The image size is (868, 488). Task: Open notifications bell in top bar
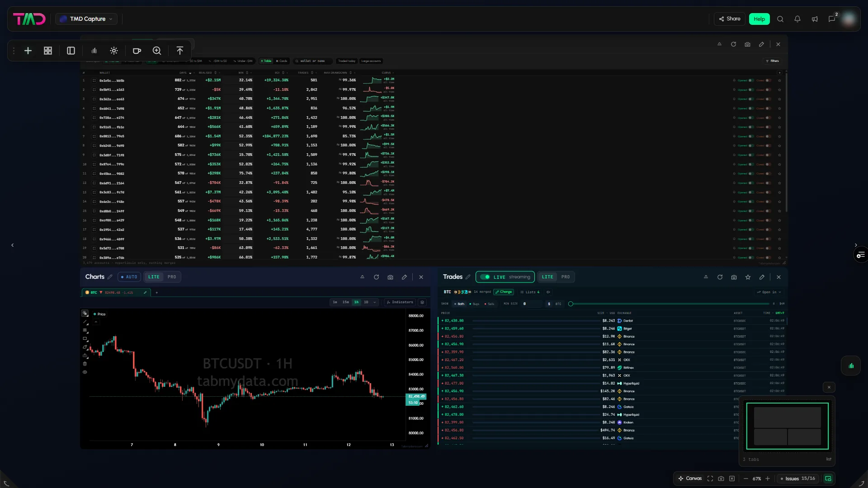pos(797,19)
